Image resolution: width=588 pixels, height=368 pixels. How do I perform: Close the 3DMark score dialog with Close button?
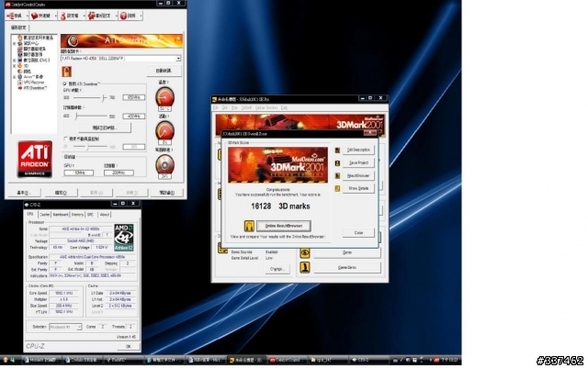358,233
